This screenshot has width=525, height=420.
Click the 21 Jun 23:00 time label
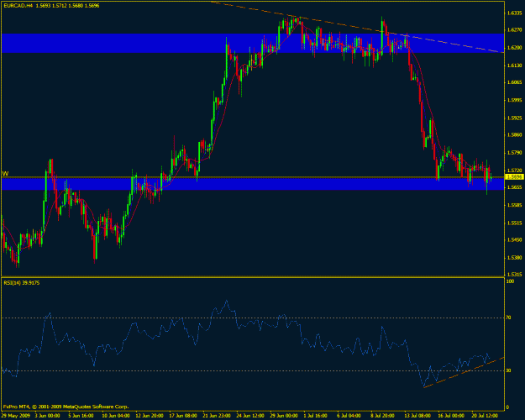[x=216, y=416]
